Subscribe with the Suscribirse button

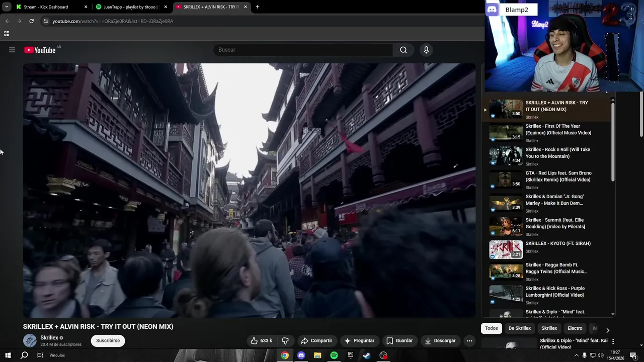(108, 340)
